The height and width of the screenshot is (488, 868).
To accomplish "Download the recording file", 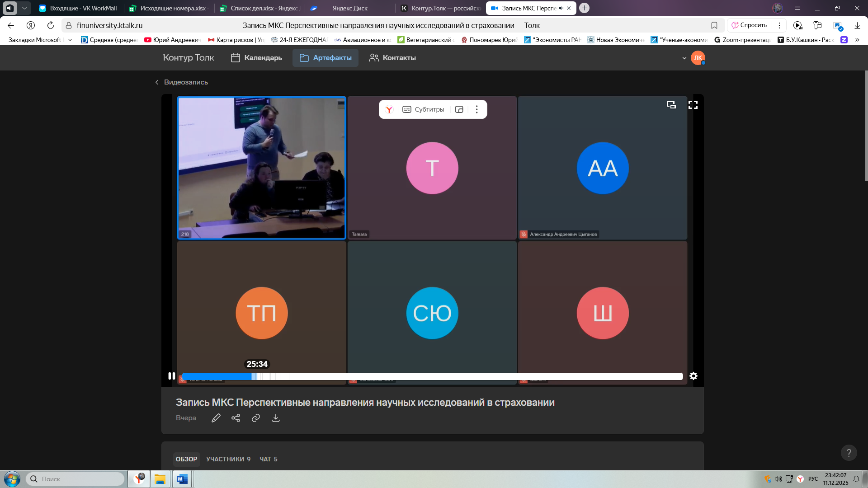I will [x=275, y=418].
